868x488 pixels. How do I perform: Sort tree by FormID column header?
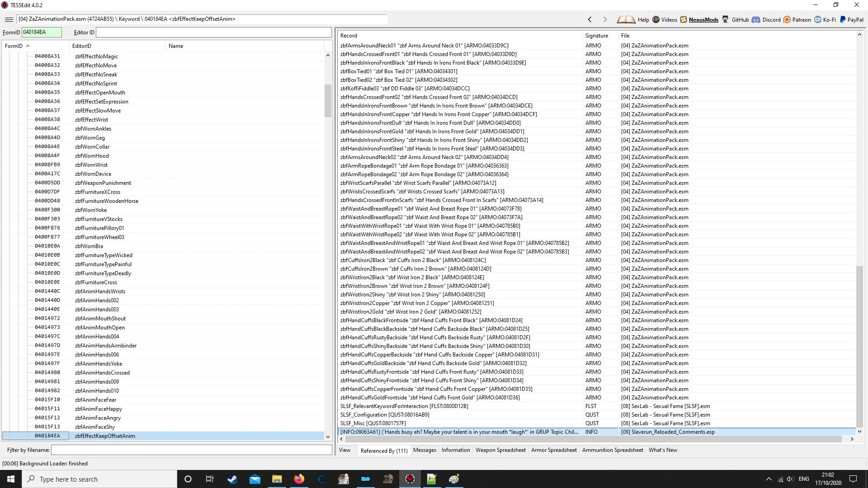(x=35, y=46)
